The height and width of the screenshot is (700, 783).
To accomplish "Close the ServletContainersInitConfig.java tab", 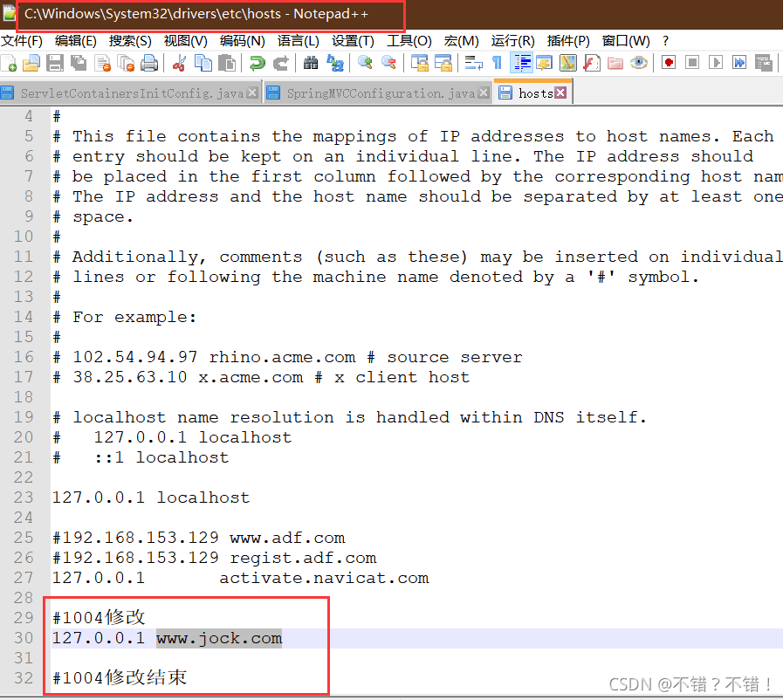I will coord(252,93).
